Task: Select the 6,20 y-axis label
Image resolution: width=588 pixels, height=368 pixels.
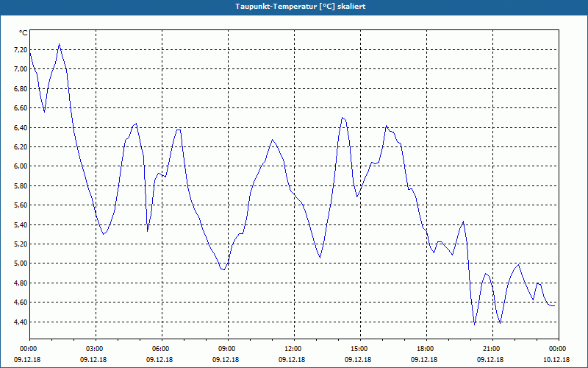Action: point(21,146)
